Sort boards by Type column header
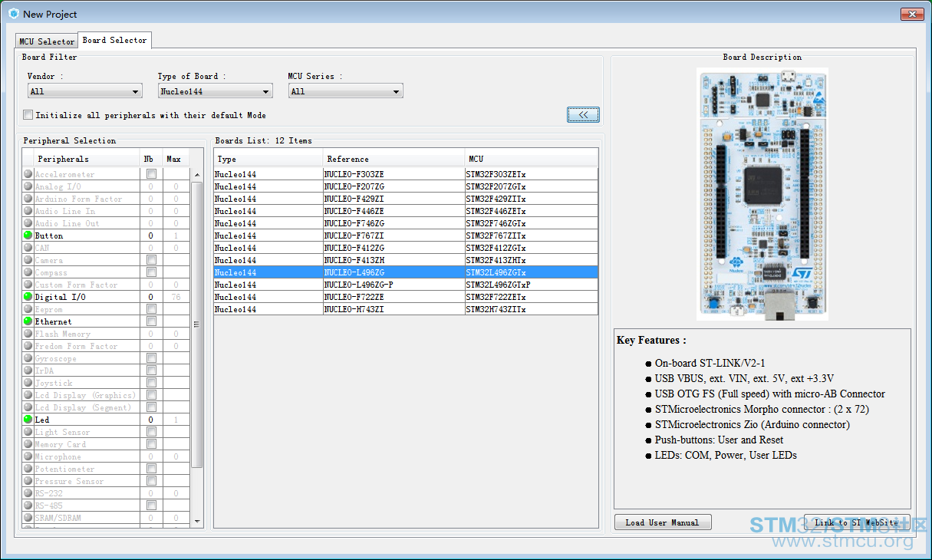932x560 pixels. [268, 159]
